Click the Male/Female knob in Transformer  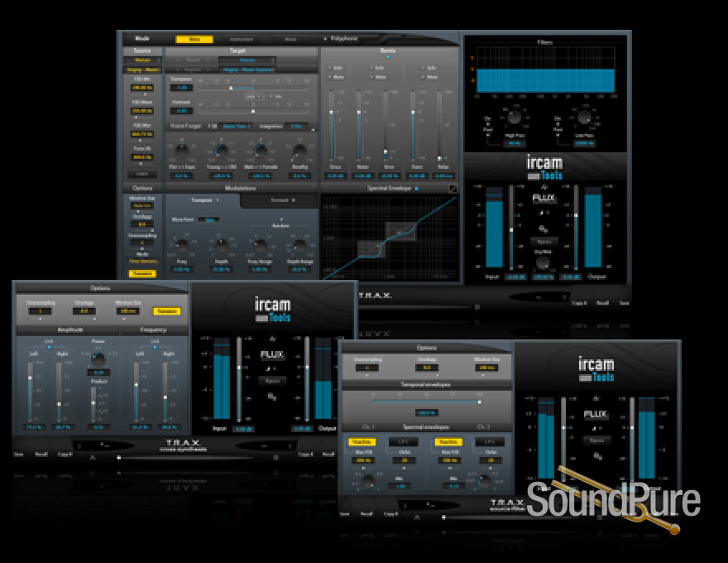(x=261, y=151)
